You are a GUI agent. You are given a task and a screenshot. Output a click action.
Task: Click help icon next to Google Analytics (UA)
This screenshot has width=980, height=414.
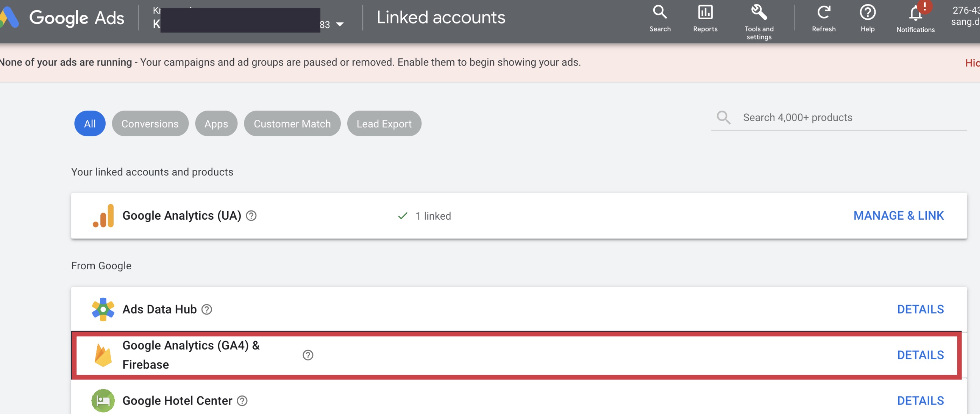click(x=251, y=216)
